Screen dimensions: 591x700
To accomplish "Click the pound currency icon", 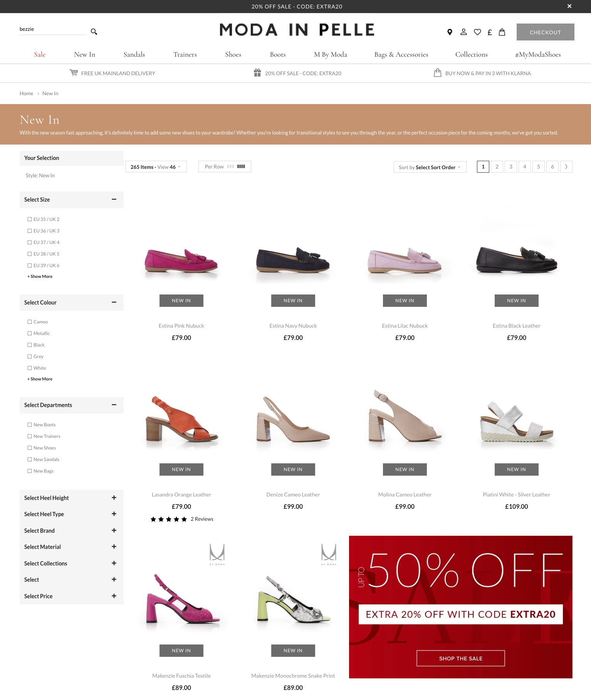I will (490, 32).
